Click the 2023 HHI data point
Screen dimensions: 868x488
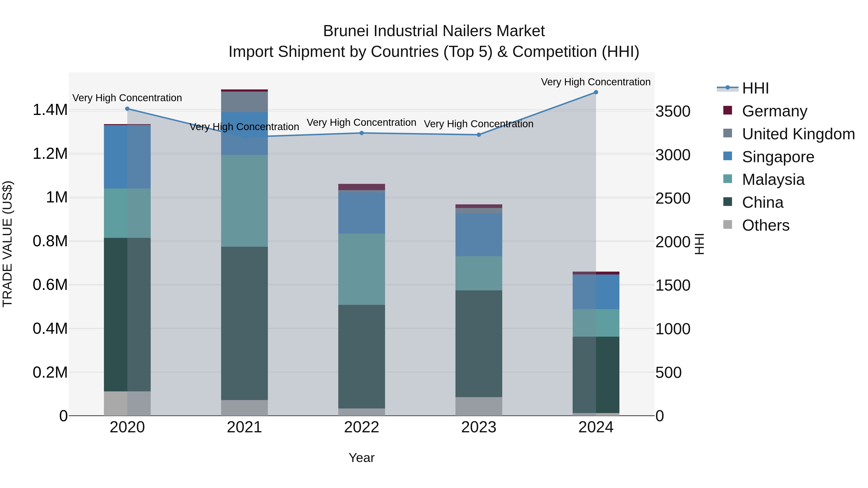click(x=479, y=135)
